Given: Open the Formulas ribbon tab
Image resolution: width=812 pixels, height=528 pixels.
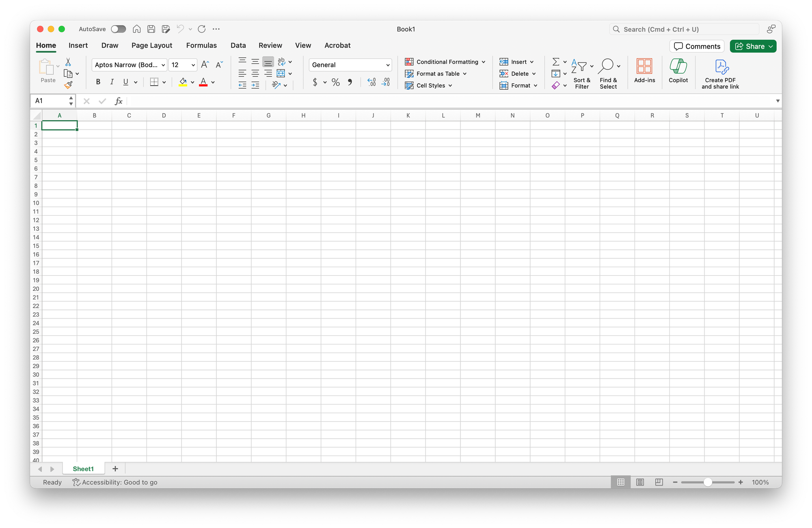Looking at the screenshot, I should point(201,45).
